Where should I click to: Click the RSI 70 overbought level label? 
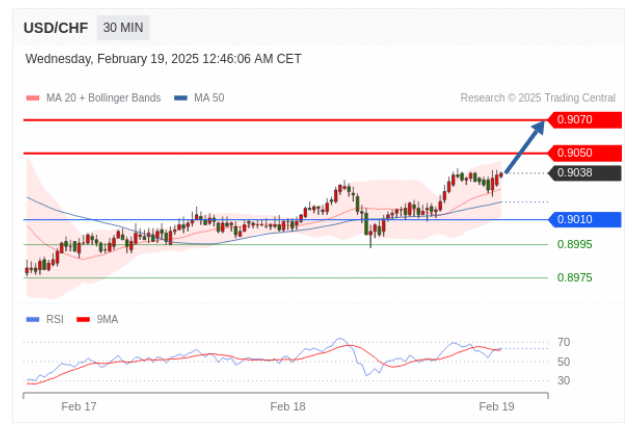564,342
